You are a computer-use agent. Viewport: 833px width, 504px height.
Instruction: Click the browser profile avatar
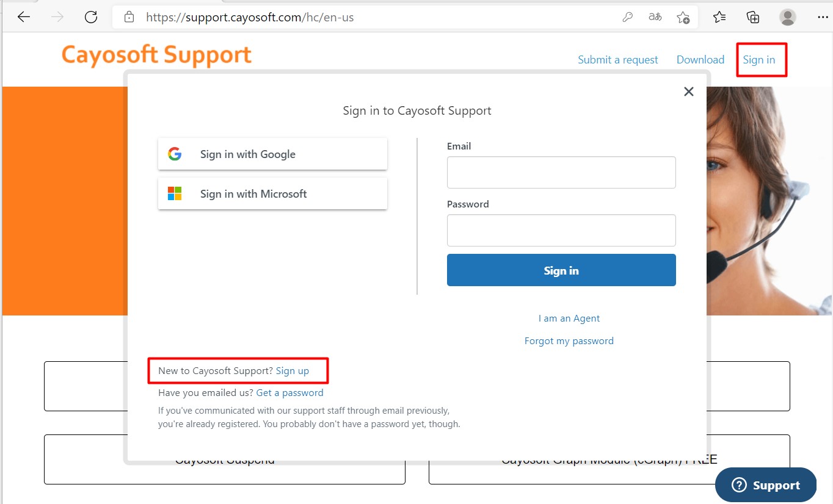coord(788,17)
